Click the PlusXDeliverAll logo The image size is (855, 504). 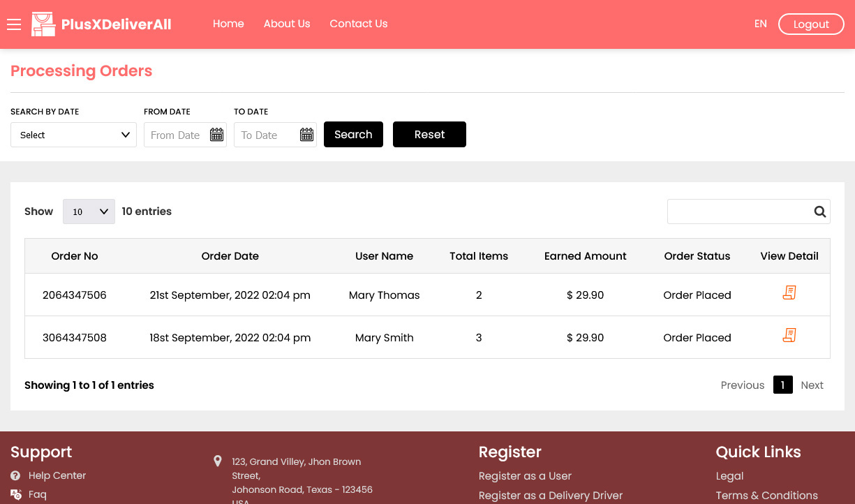pyautogui.click(x=102, y=24)
